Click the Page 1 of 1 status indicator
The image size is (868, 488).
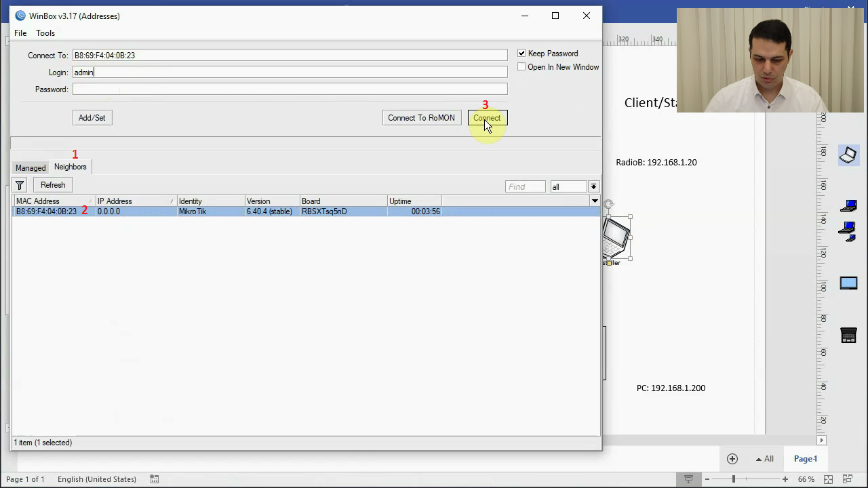click(25, 479)
